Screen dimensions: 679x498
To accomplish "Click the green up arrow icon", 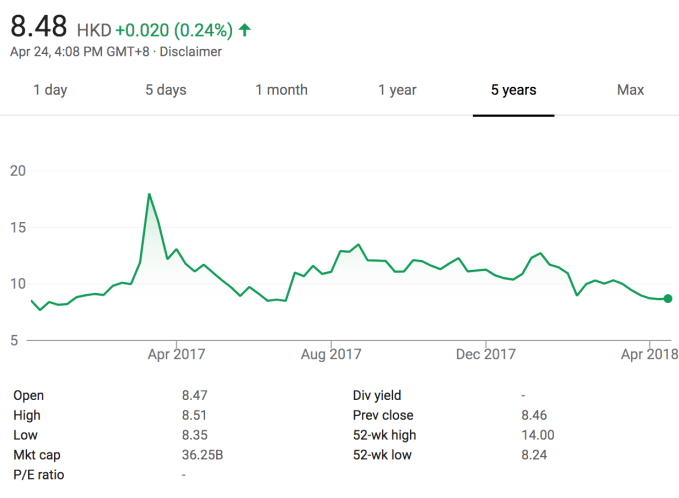I will (x=244, y=29).
